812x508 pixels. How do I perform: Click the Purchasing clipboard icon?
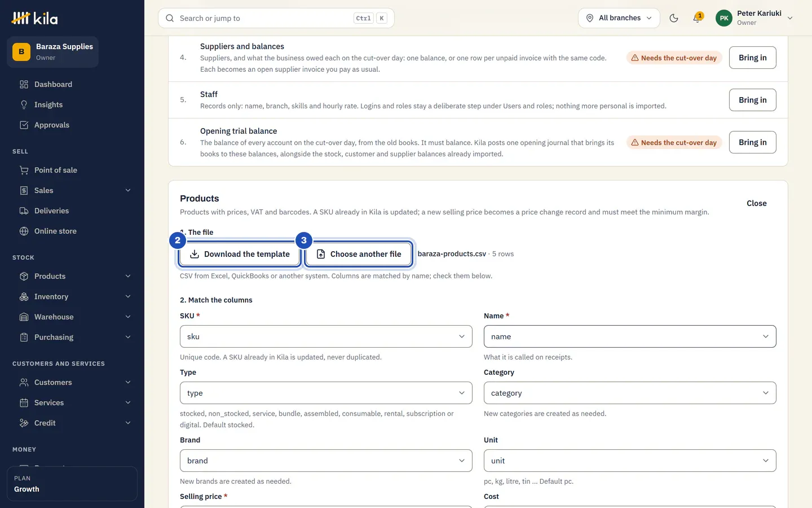(x=24, y=337)
